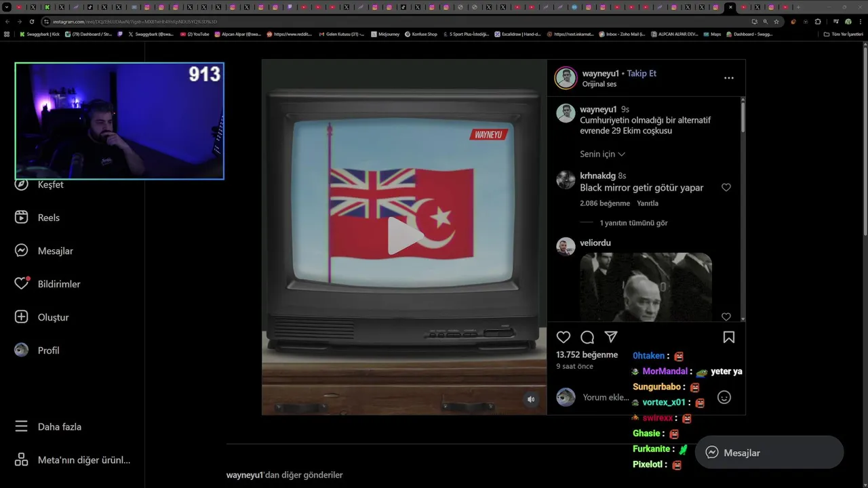The width and height of the screenshot is (868, 488).
Task: Open Maps bookmark
Action: [x=712, y=34]
